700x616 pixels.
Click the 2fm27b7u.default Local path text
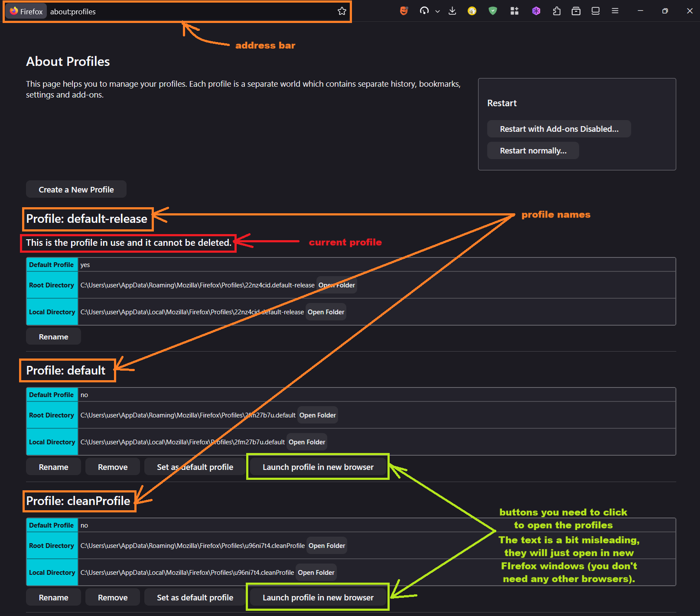[x=182, y=442]
